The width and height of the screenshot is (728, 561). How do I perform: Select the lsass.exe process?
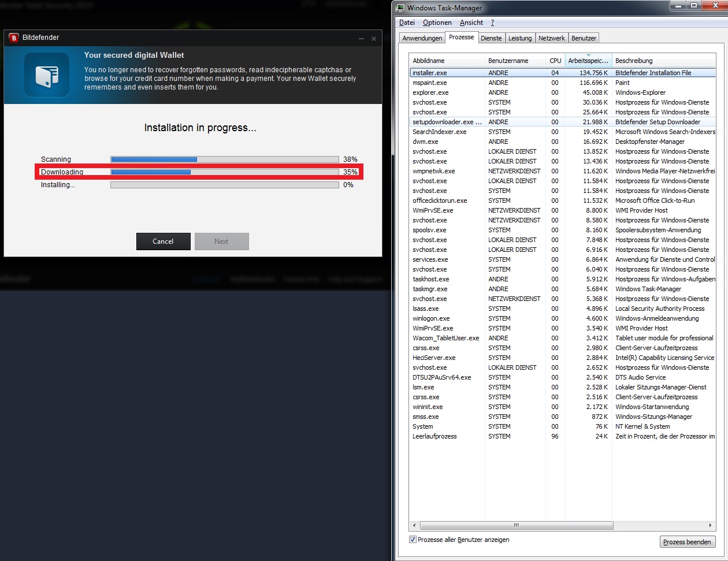[x=563, y=309]
